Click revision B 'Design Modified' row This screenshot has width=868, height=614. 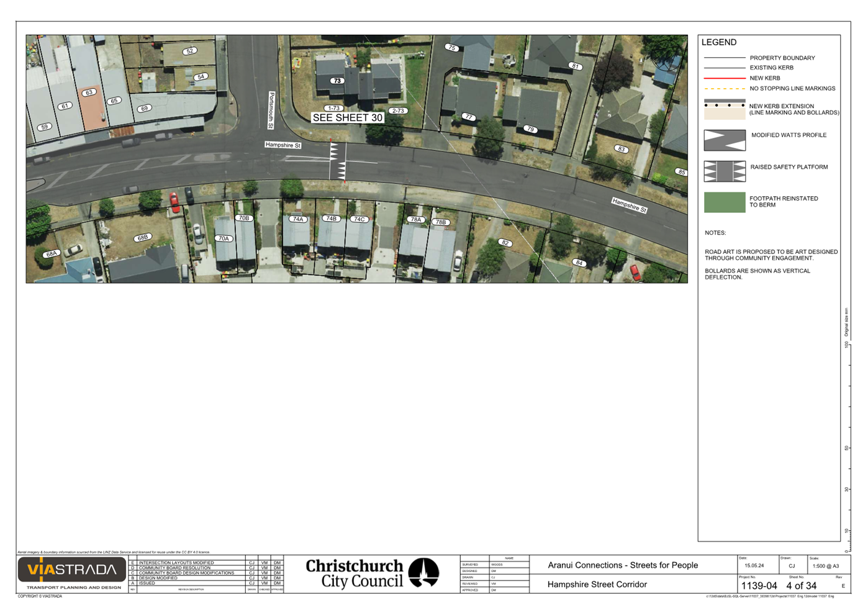(206, 577)
